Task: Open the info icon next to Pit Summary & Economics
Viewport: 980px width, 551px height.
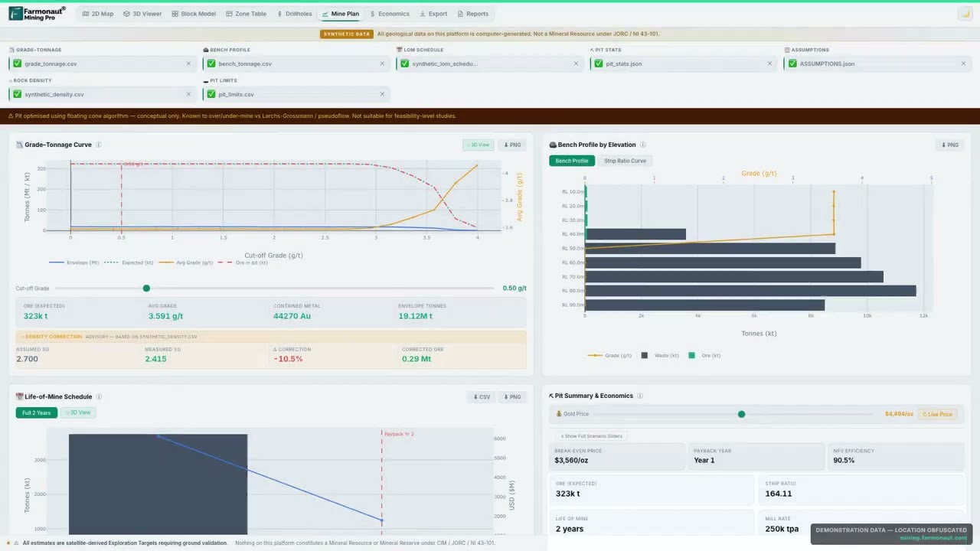Action: point(640,396)
